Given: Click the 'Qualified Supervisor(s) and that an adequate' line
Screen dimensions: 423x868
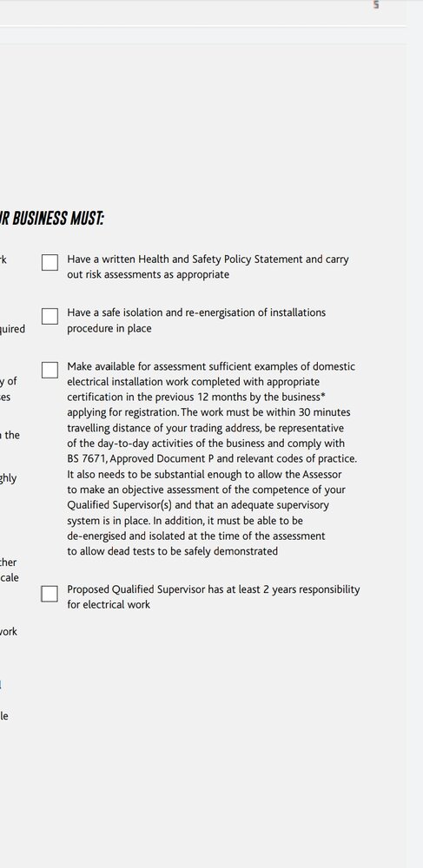Looking at the screenshot, I should click(198, 505).
